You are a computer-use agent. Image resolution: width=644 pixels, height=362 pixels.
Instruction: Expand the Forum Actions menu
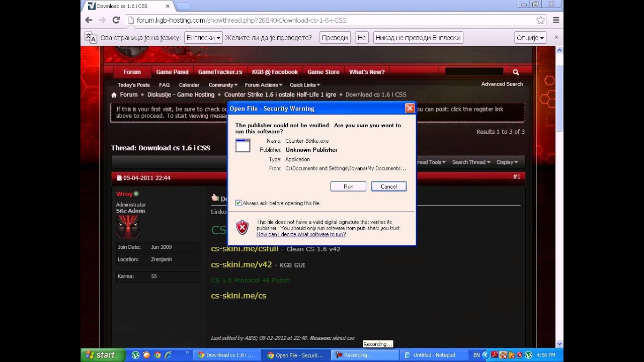(264, 85)
